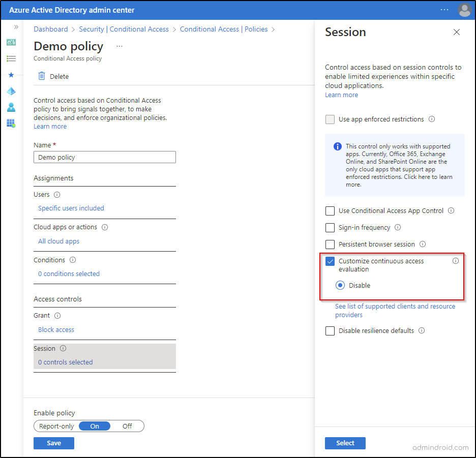The width and height of the screenshot is (476, 458).
Task: Click the Delete trash can icon
Action: click(42, 76)
